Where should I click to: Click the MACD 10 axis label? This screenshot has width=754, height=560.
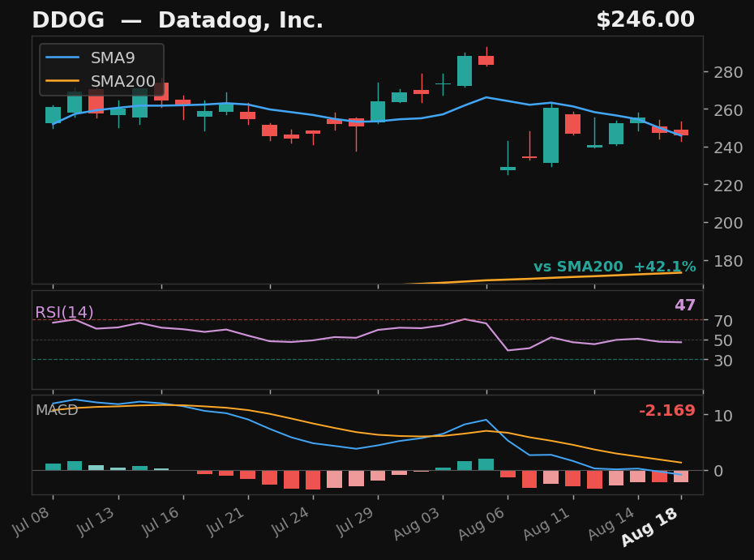tap(722, 416)
